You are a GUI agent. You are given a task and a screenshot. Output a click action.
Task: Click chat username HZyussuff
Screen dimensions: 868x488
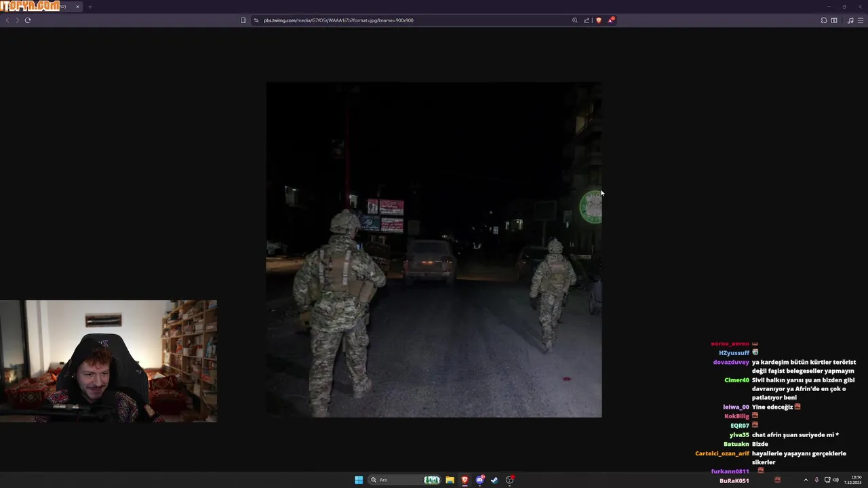[734, 353]
